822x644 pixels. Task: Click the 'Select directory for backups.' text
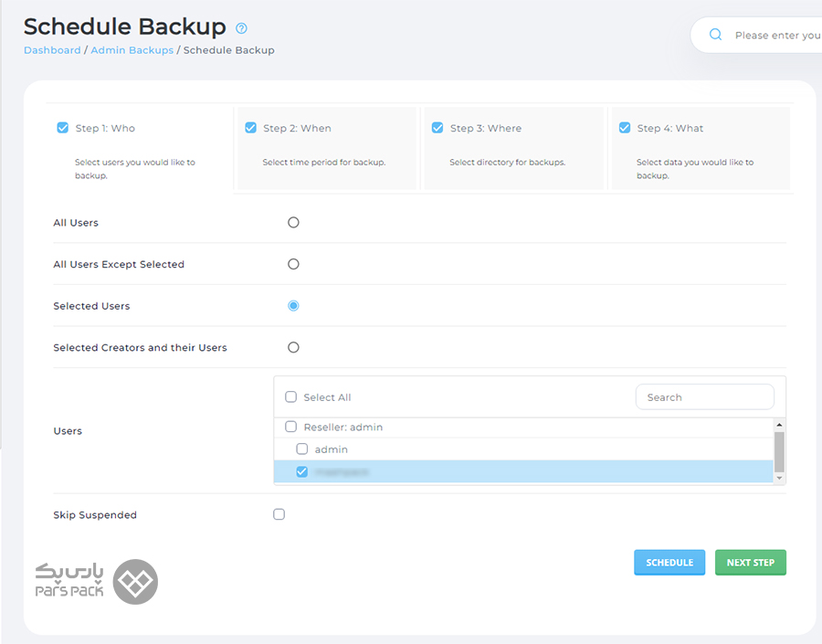coord(508,163)
